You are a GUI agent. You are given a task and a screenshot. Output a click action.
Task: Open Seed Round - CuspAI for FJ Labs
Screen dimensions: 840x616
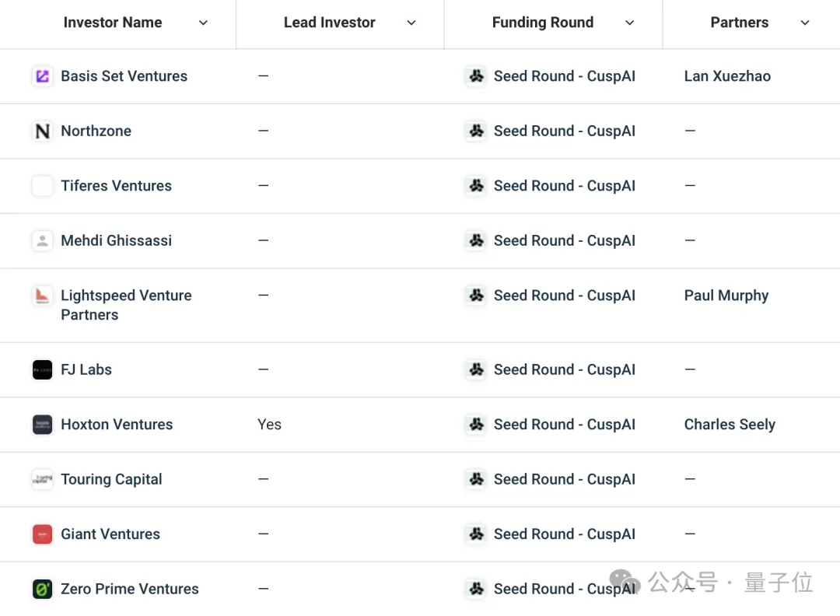[x=564, y=369]
